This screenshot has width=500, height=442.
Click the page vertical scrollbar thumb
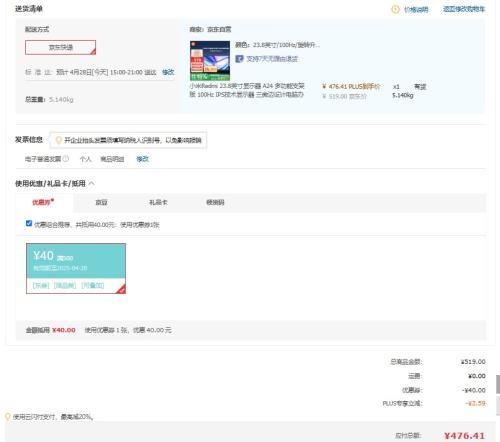click(498, 384)
